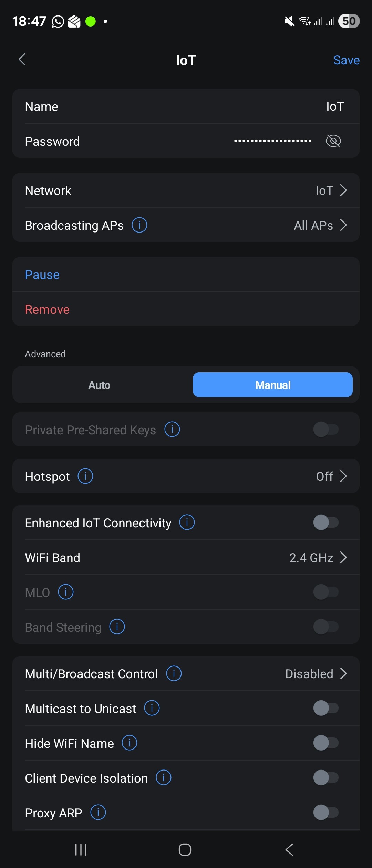Switch to Auto advanced mode

(x=99, y=385)
